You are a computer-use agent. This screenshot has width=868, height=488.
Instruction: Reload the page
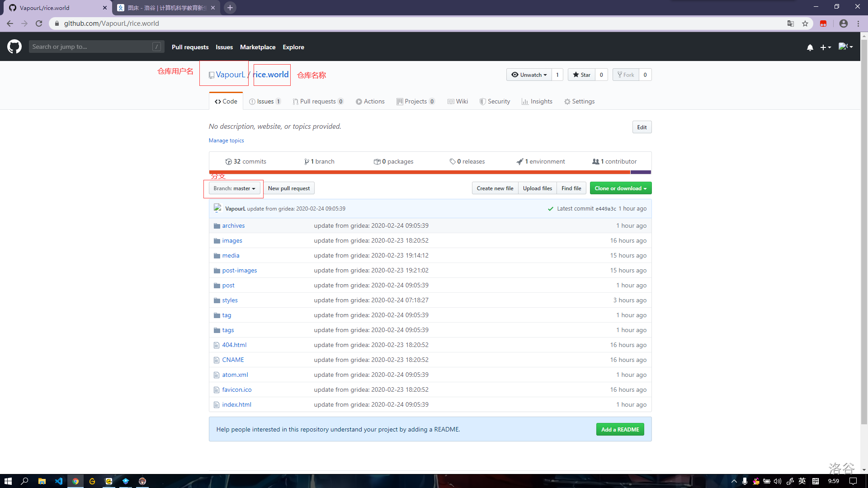[39, 23]
